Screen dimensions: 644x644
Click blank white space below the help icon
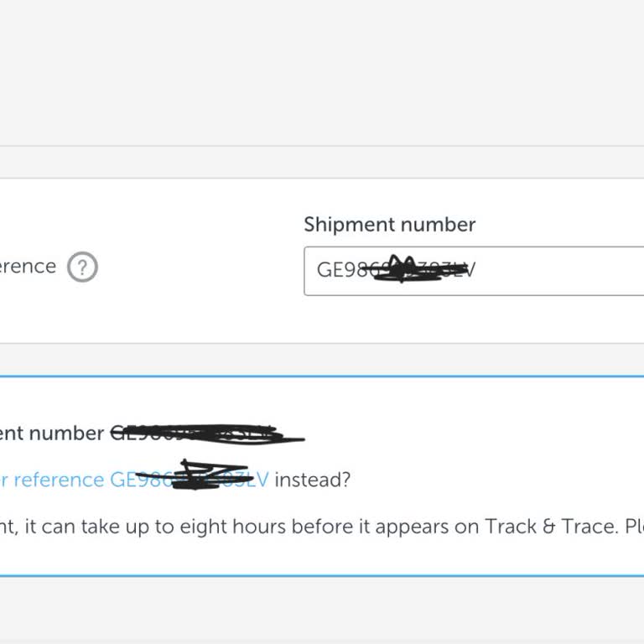(x=82, y=314)
